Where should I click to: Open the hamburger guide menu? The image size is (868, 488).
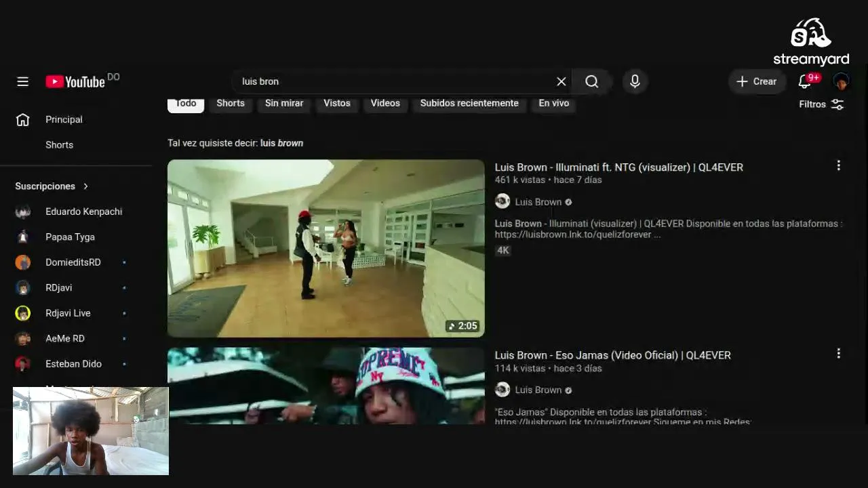coord(22,81)
